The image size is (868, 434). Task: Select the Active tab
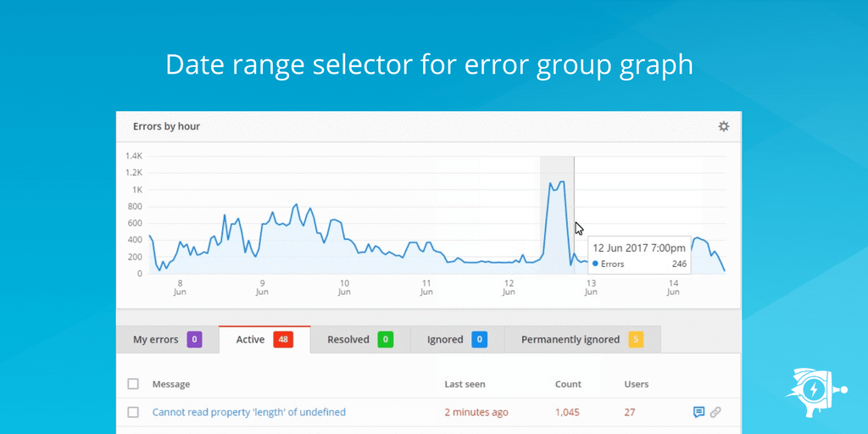click(x=264, y=339)
